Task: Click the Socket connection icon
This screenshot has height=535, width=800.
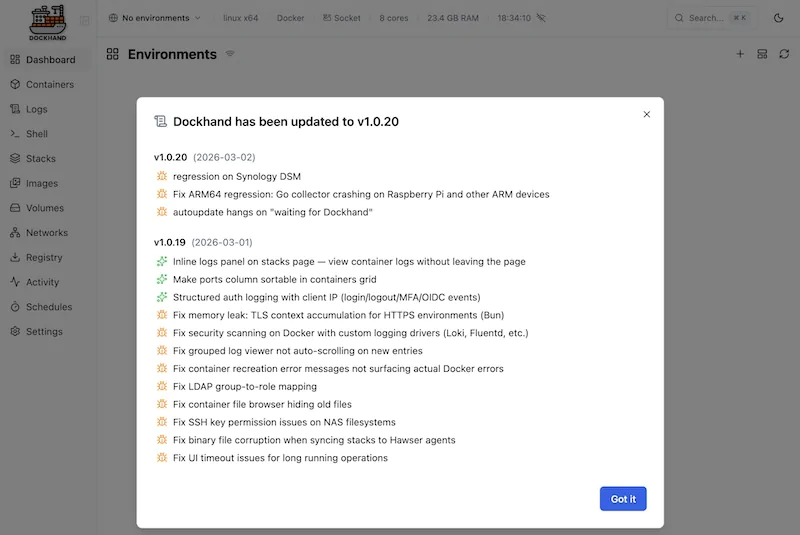Action: coord(327,18)
